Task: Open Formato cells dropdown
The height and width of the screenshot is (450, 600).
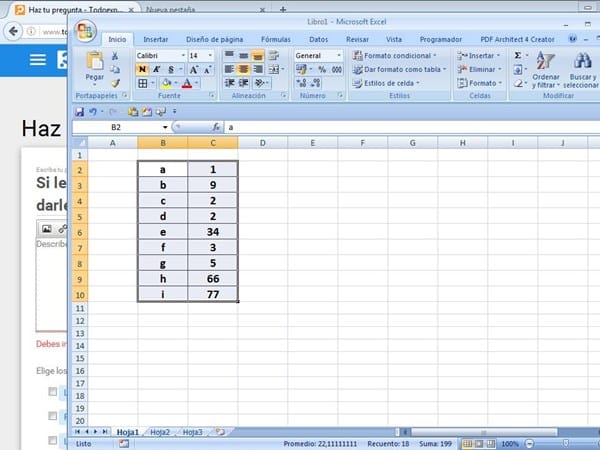Action: 480,83
